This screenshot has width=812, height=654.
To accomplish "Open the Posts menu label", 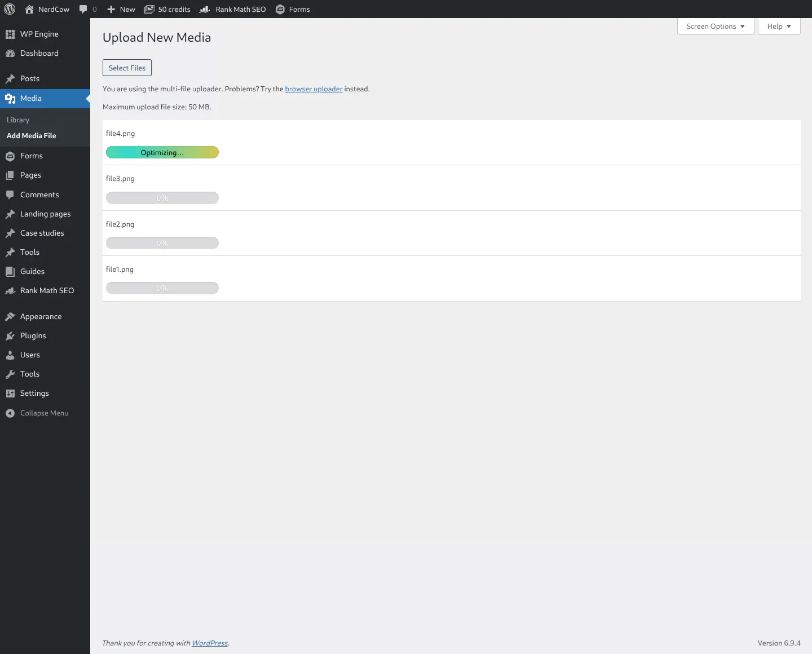I will click(x=30, y=78).
